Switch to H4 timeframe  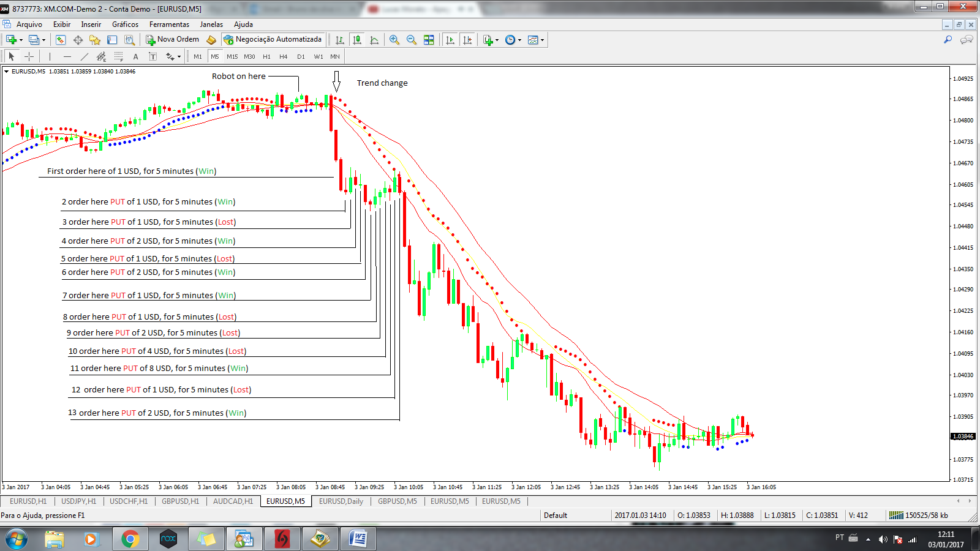[x=284, y=56]
